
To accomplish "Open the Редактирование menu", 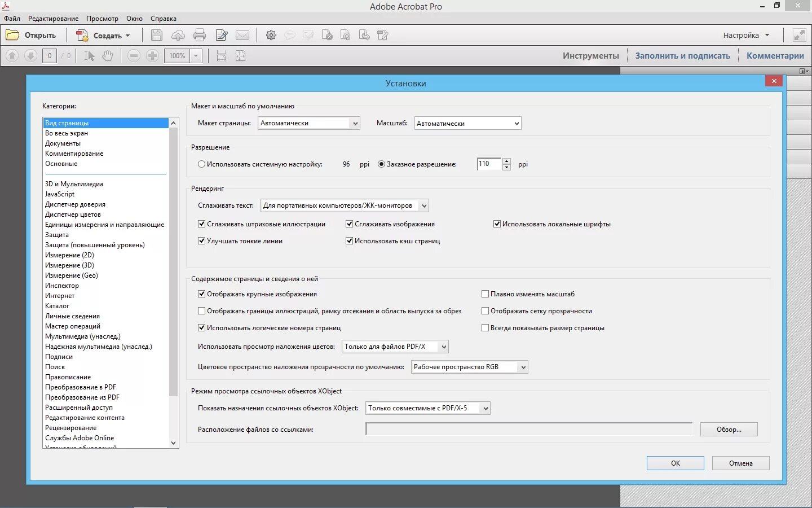I will 54,19.
